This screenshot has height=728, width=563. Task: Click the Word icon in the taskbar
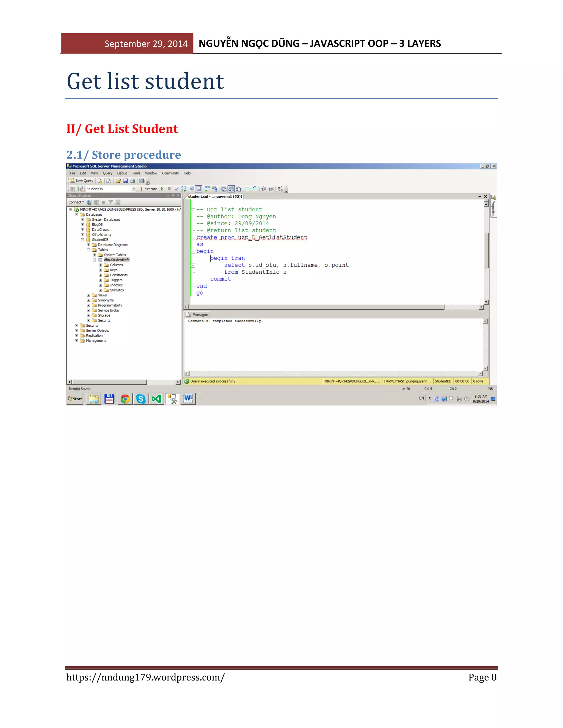188,399
